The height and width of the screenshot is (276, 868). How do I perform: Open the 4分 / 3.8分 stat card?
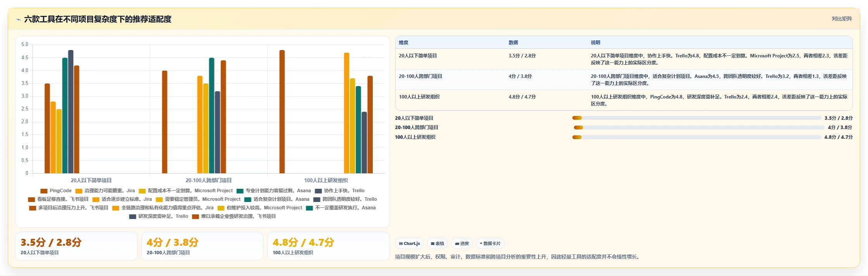click(202, 246)
